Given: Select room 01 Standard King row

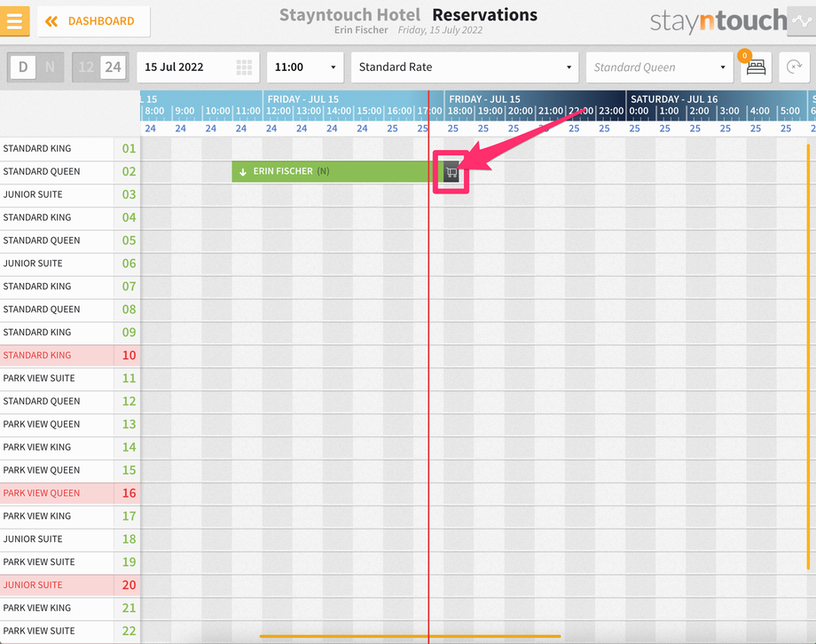Looking at the screenshot, I should (x=70, y=149).
